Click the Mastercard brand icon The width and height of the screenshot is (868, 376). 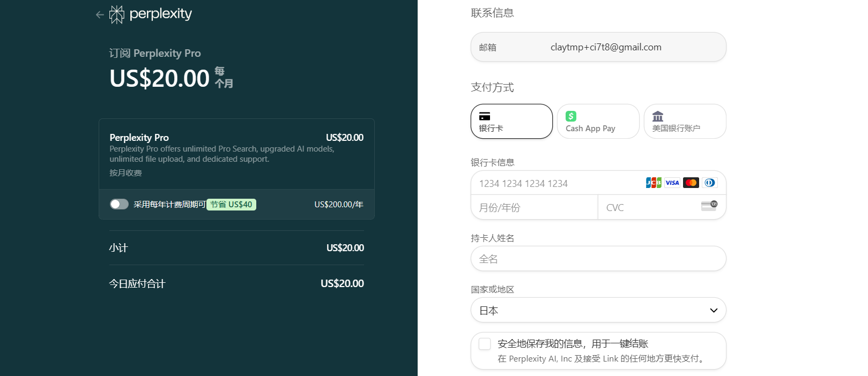point(691,183)
